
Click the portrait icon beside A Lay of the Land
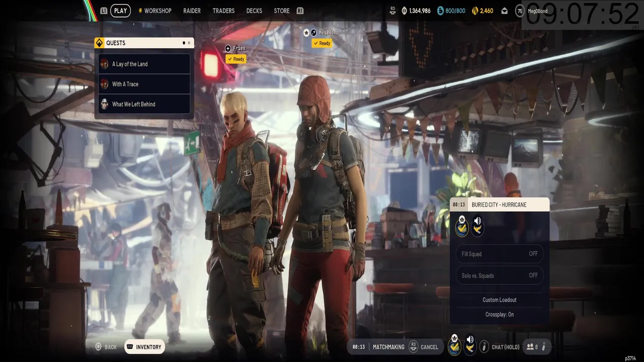coord(105,64)
